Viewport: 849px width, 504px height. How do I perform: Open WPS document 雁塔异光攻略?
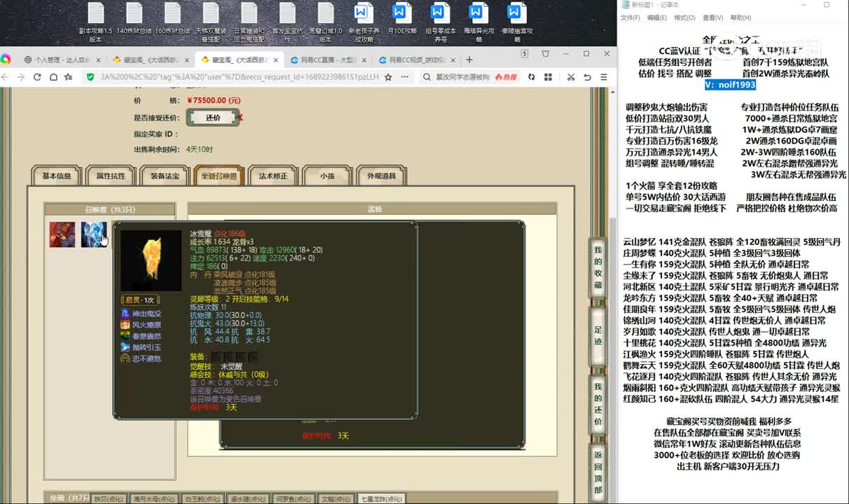pyautogui.click(x=478, y=22)
